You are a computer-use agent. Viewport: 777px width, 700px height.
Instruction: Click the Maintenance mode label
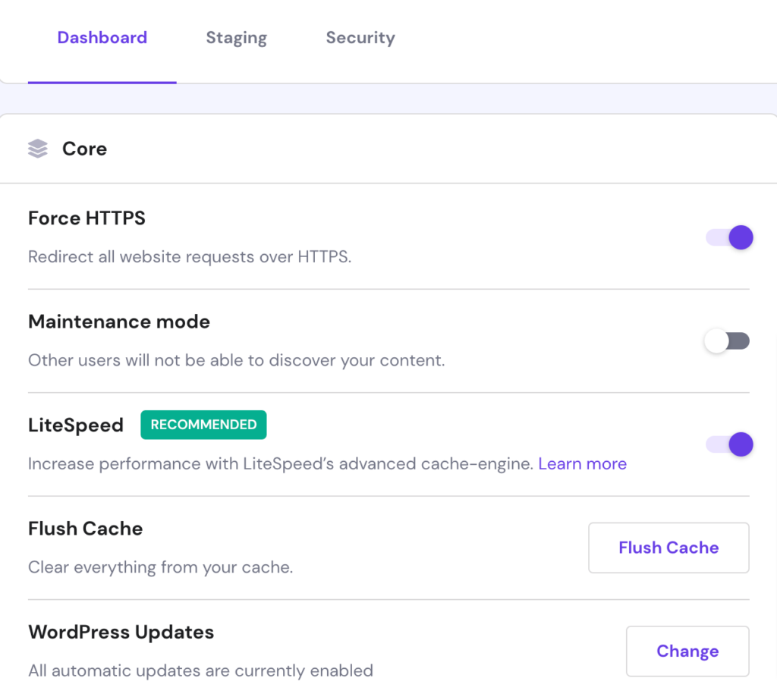click(119, 322)
